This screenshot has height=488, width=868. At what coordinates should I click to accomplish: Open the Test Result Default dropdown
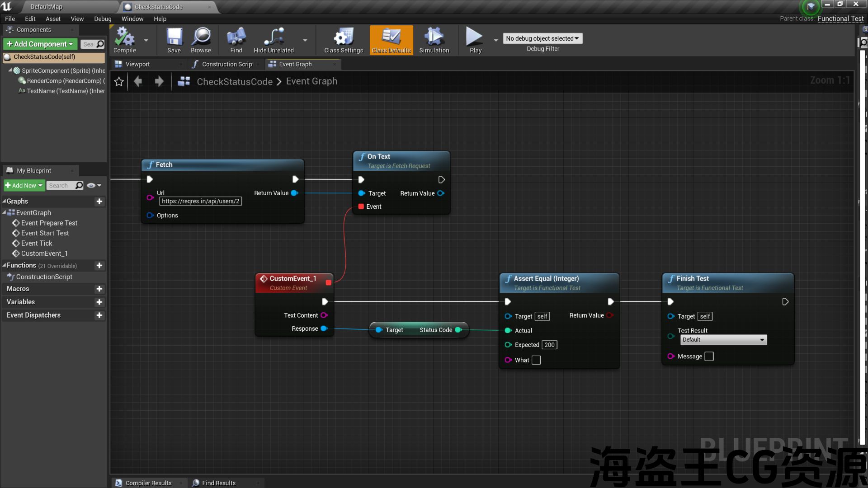[723, 340]
